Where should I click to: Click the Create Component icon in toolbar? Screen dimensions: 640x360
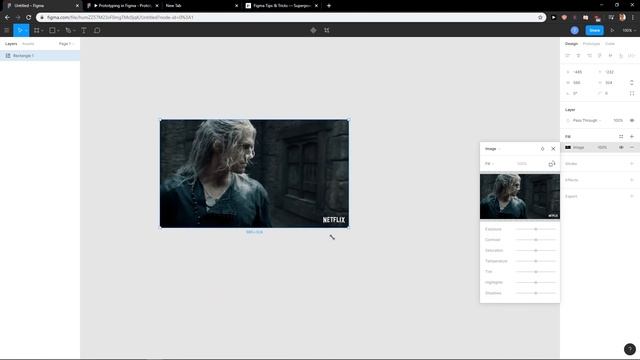[x=313, y=30]
